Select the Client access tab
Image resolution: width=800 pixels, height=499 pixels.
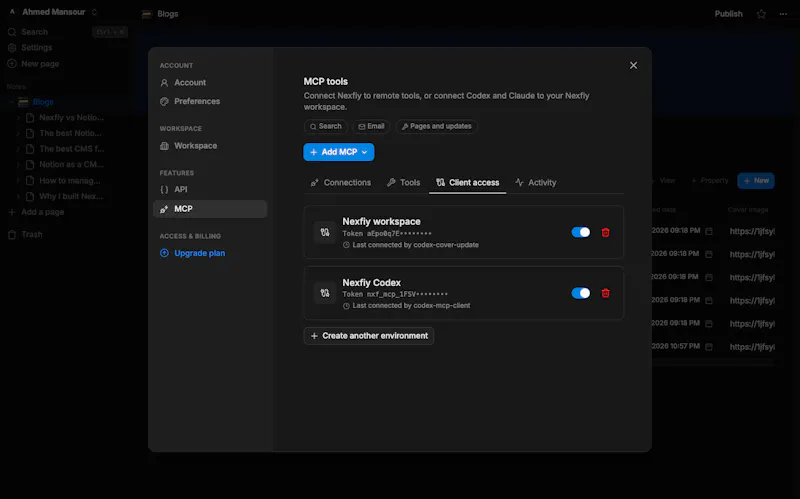click(x=467, y=183)
